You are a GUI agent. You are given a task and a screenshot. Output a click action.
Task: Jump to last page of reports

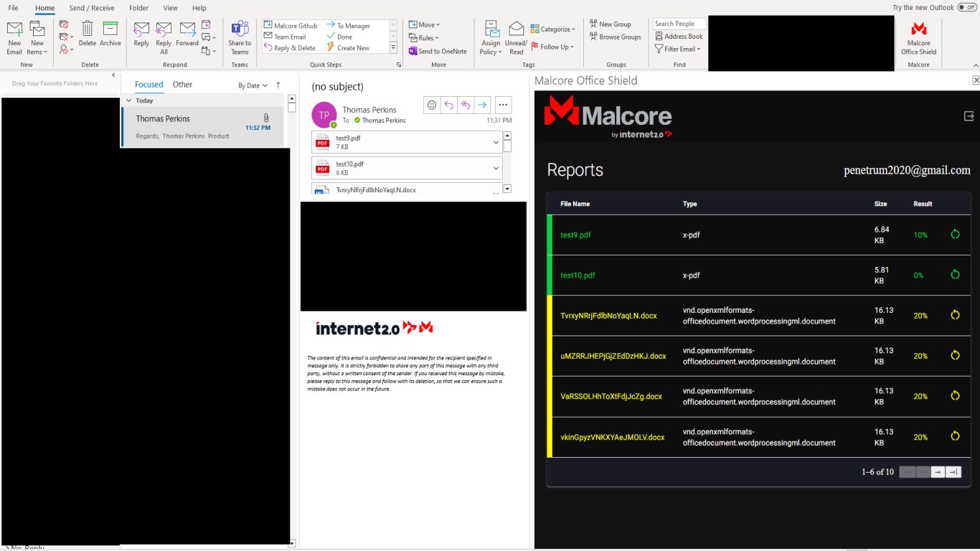click(953, 472)
